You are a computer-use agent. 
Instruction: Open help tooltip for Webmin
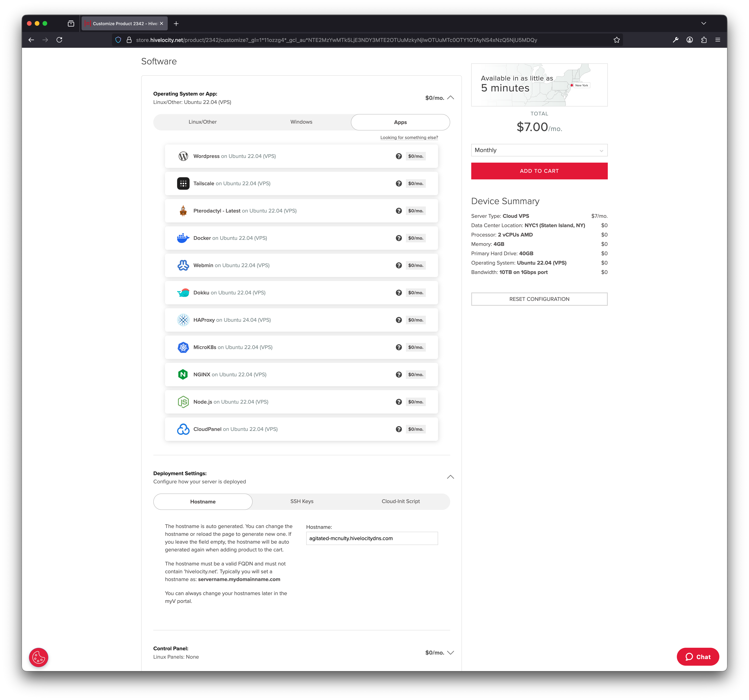tap(399, 265)
